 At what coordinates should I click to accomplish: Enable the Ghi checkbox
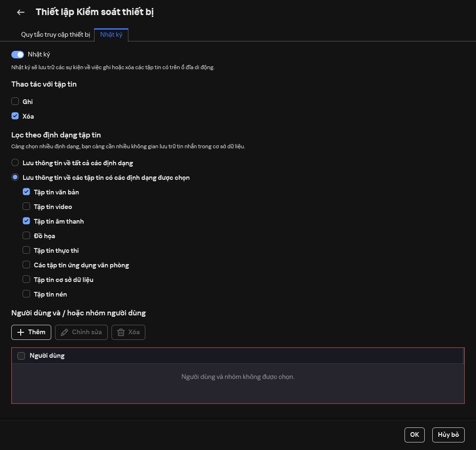pos(15,101)
